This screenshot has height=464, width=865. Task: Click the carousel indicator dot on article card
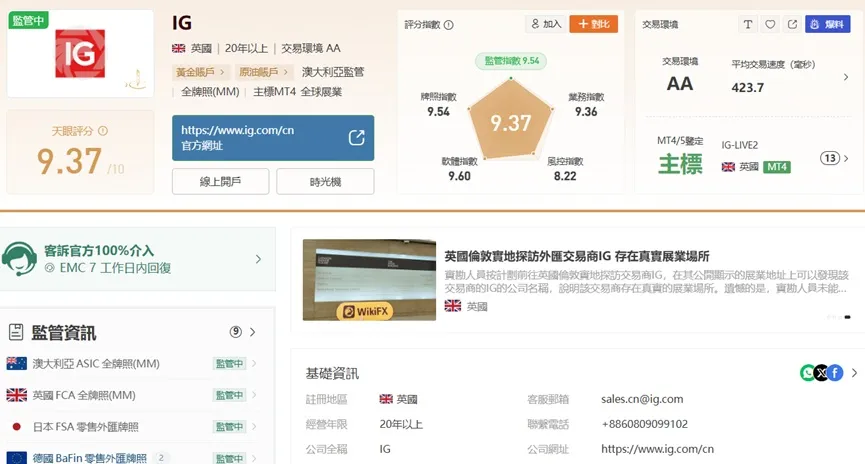click(847, 317)
